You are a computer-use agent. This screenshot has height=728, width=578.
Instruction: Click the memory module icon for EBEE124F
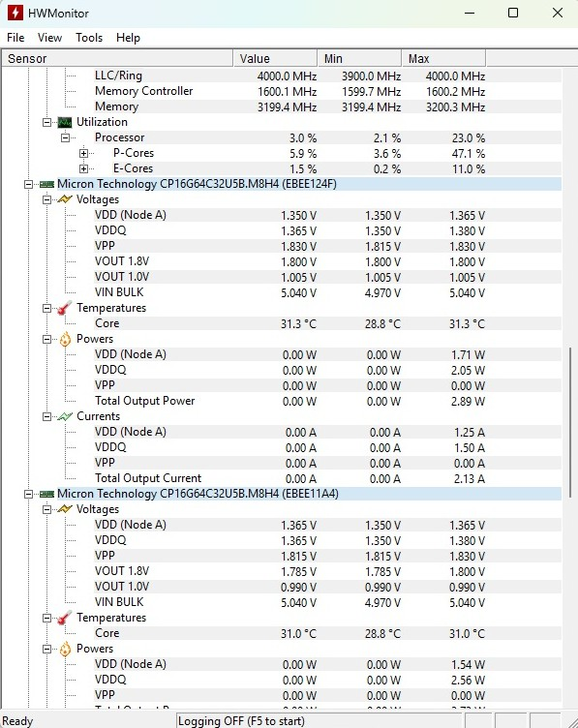tap(46, 184)
